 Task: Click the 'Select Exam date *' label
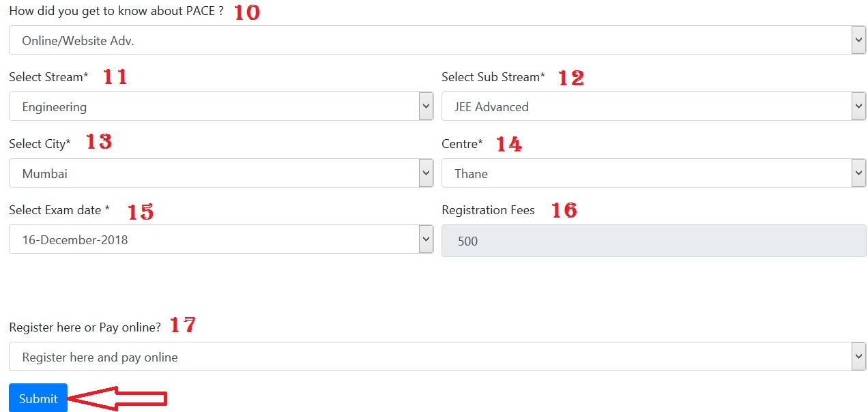pos(59,210)
